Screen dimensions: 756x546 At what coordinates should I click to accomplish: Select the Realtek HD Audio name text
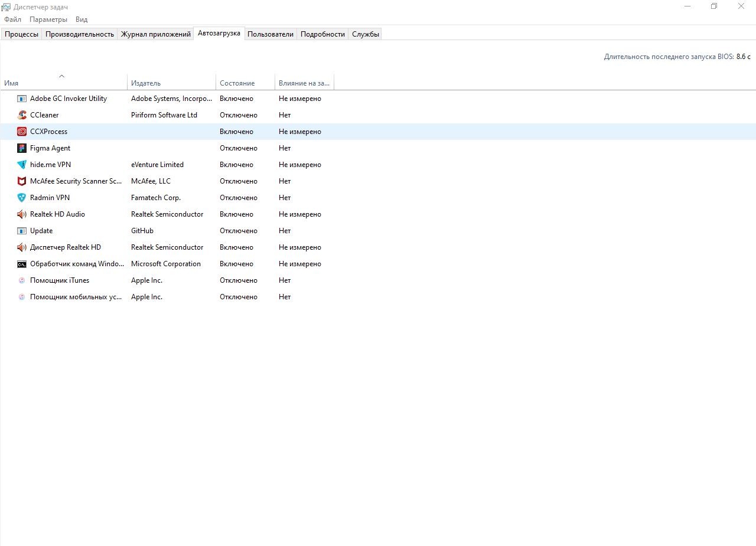57,214
